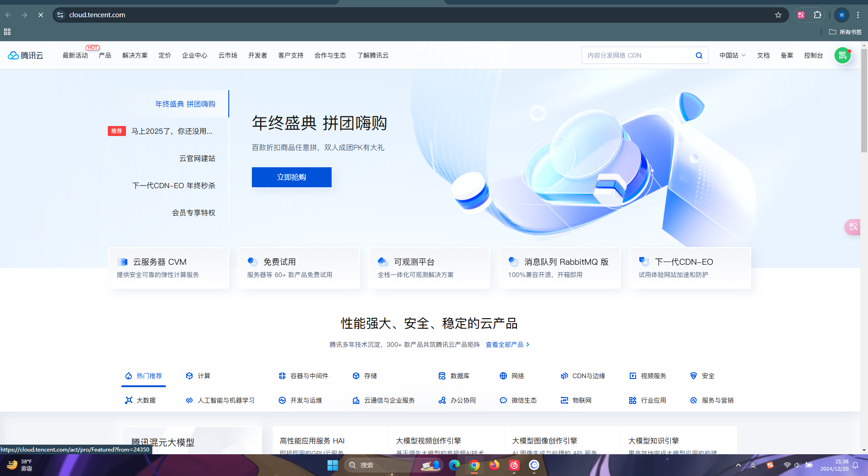The height and width of the screenshot is (476, 868).
Task: Open the 产品 navigation menu
Action: pyautogui.click(x=105, y=55)
